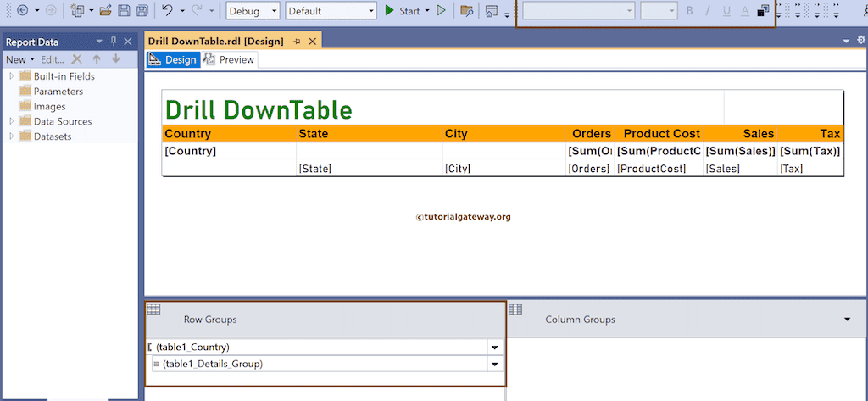
Task: Click the background color swatch icon
Action: (x=763, y=11)
